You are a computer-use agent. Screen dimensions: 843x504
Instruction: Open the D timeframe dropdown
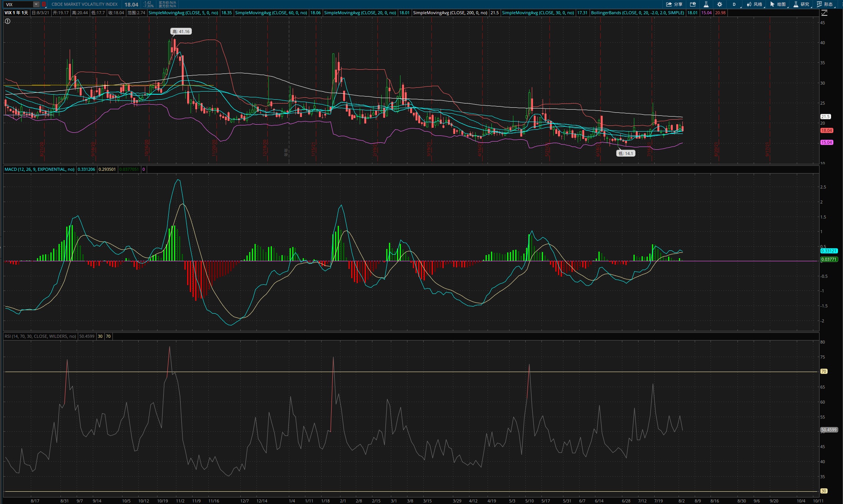point(734,4)
